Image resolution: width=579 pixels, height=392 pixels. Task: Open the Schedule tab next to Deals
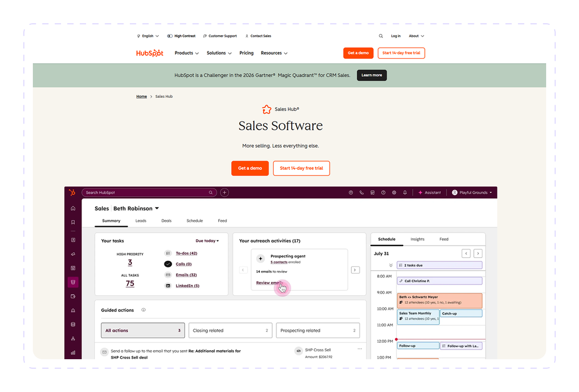point(195,221)
